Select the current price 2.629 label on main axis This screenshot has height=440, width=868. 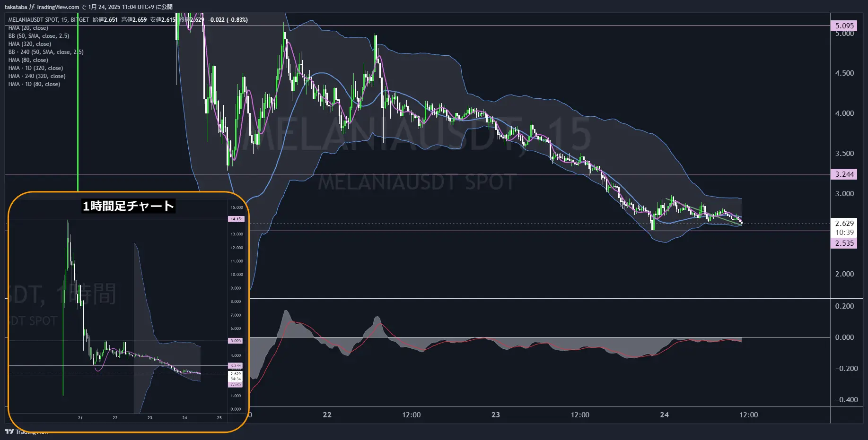844,224
